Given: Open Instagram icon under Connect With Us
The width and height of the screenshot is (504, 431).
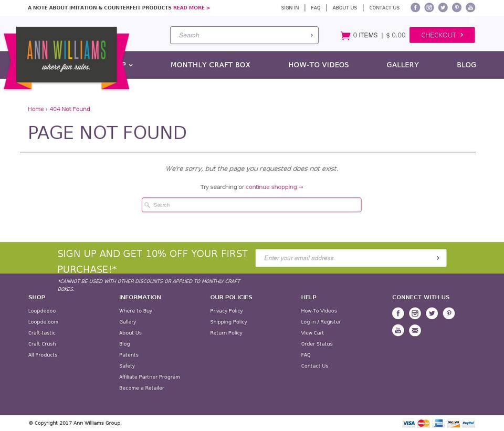Looking at the screenshot, I should point(415,313).
